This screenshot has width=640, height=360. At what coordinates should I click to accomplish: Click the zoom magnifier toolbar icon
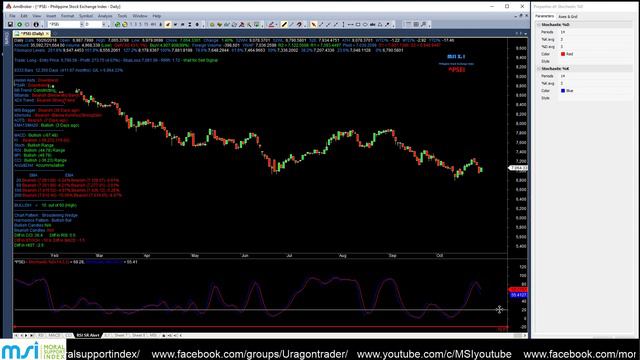pyautogui.click(x=424, y=24)
